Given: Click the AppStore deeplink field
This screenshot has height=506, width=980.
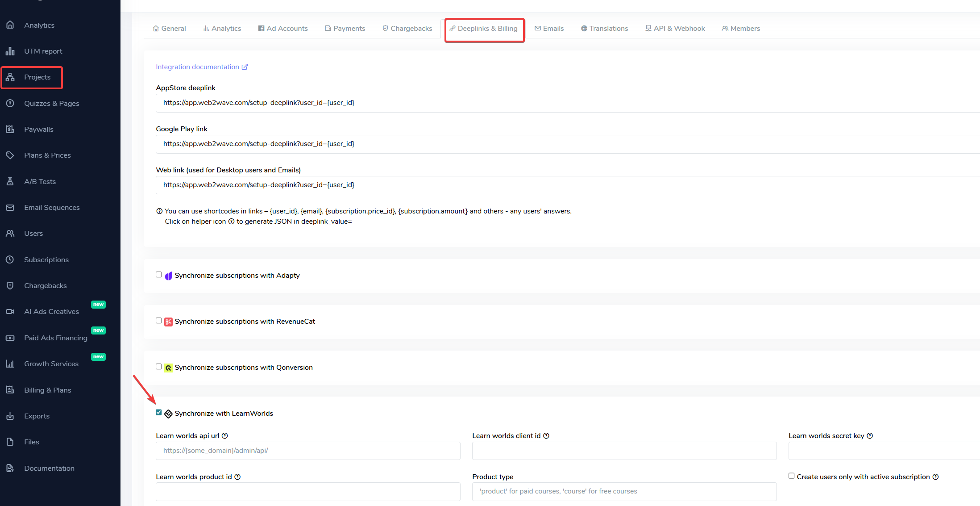Looking at the screenshot, I should coord(568,103).
